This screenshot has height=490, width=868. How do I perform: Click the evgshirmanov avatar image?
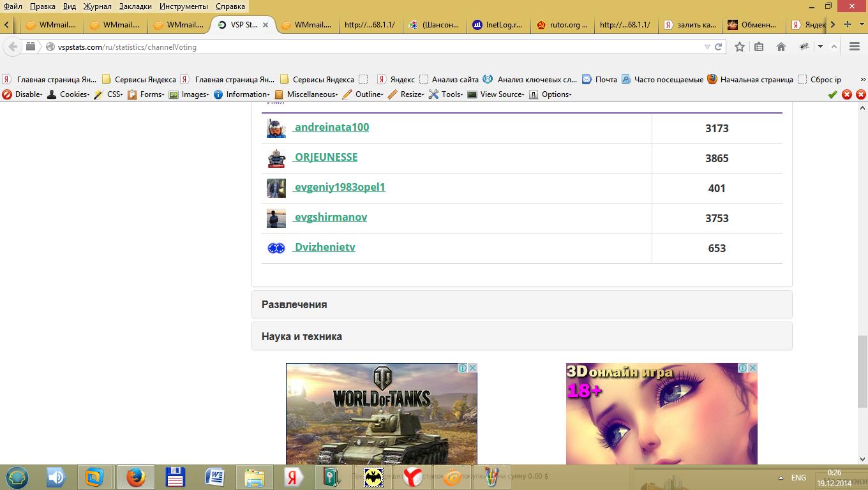tap(276, 218)
